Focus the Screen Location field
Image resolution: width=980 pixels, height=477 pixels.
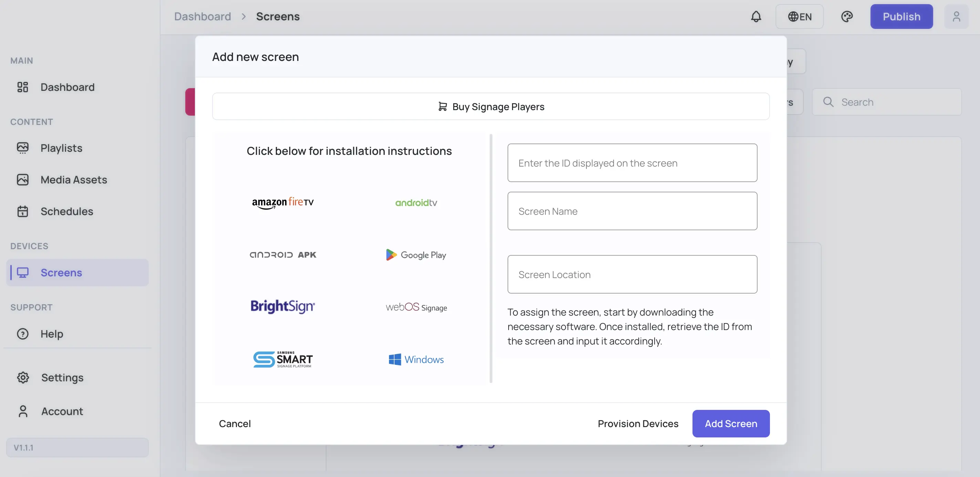pyautogui.click(x=632, y=274)
